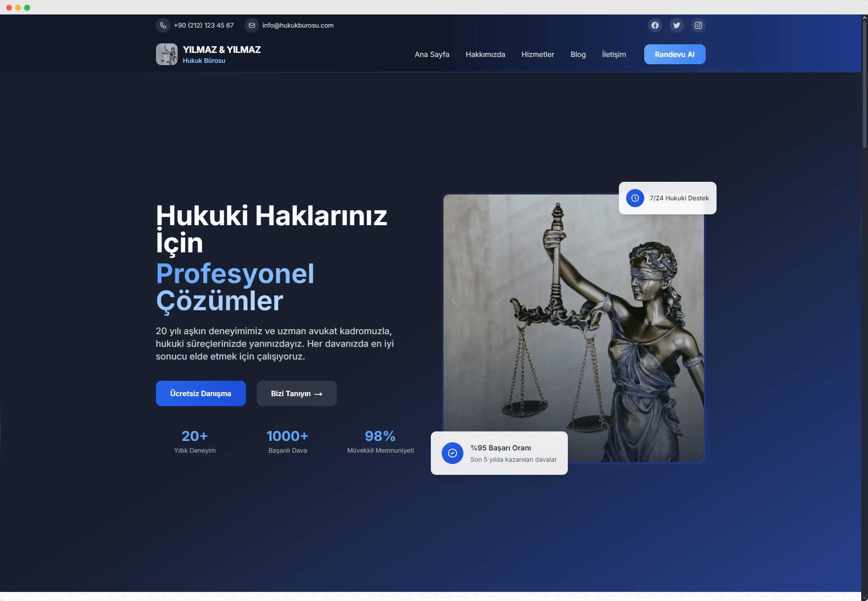Click the Bizi Tanıyın button
The height and width of the screenshot is (601, 868).
click(x=297, y=393)
